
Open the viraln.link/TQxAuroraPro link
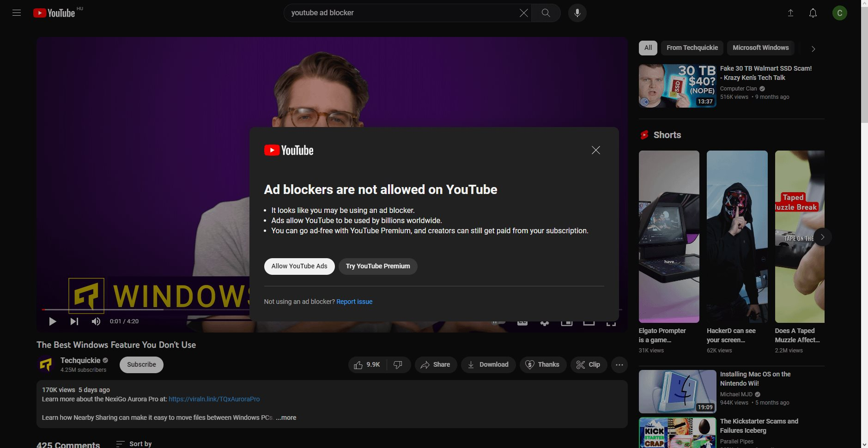pyautogui.click(x=214, y=399)
